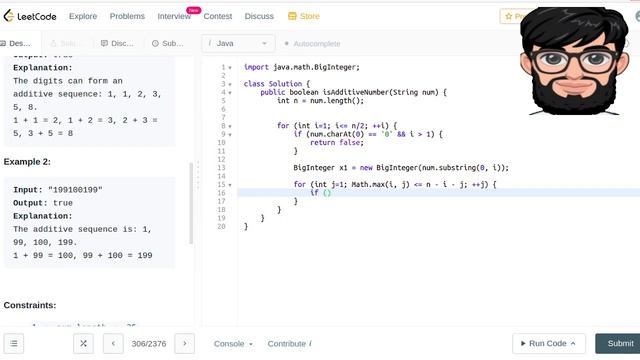
Task: Collapse code fold arrow at line 3
Action: [230, 84]
